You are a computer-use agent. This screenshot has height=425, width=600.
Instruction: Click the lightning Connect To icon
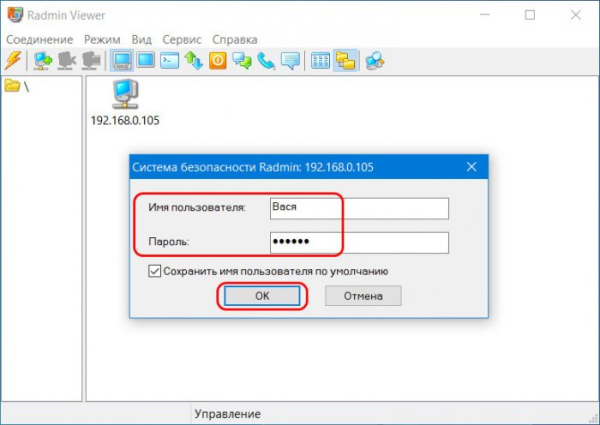tap(13, 61)
